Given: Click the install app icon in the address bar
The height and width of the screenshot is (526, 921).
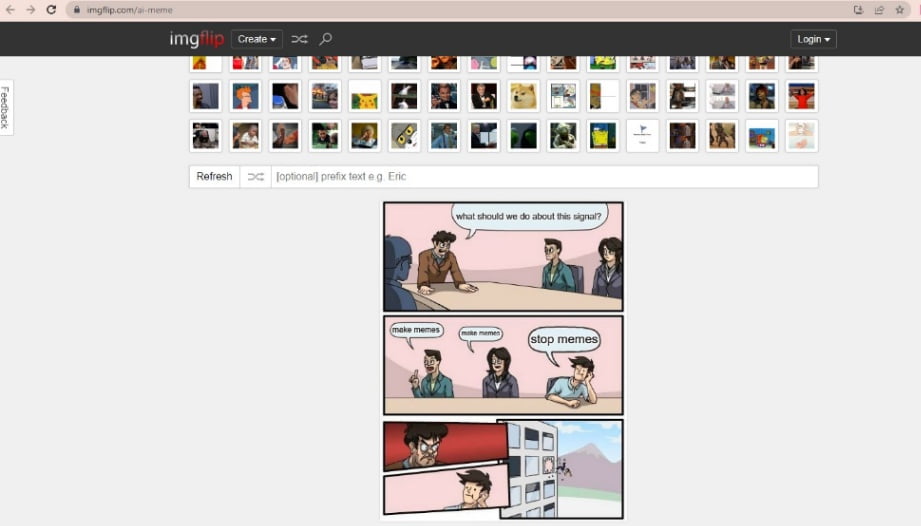Looking at the screenshot, I should point(858,10).
